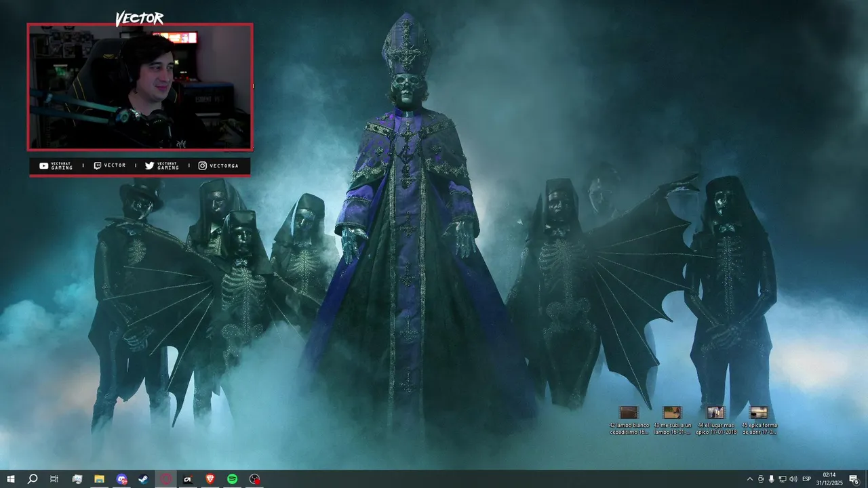Select video file '45 epica forma de abrir'
Viewport: 868px width, 488px height.
759,420
